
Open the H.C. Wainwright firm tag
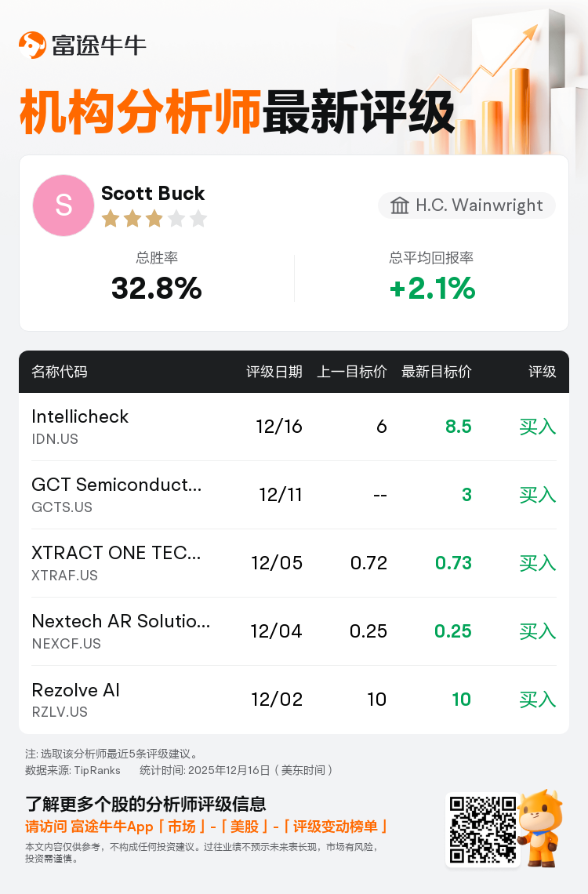pos(467,205)
